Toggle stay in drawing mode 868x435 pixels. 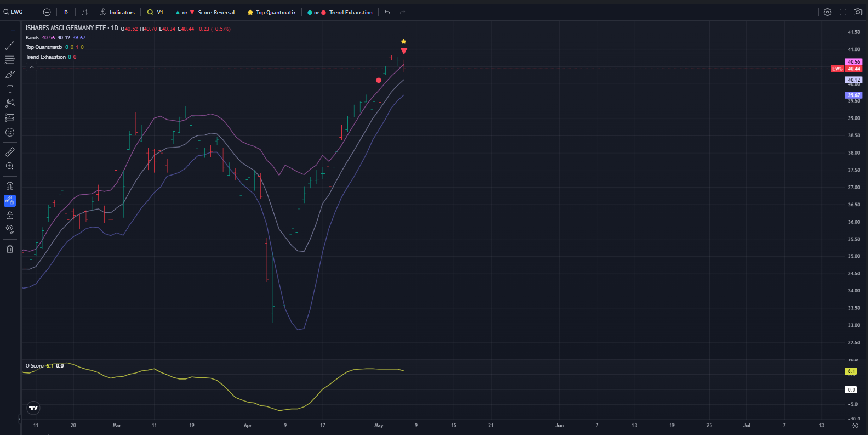coord(10,201)
